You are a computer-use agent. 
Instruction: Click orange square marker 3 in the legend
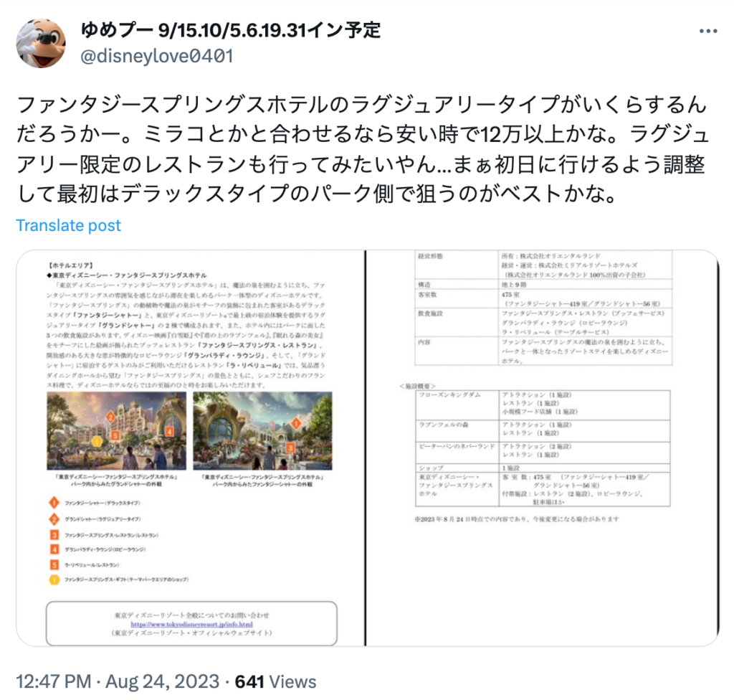pyautogui.click(x=54, y=534)
